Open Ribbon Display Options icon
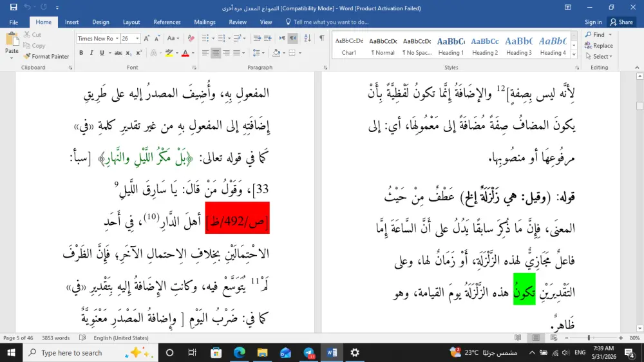The width and height of the screenshot is (644, 362). (568, 7)
